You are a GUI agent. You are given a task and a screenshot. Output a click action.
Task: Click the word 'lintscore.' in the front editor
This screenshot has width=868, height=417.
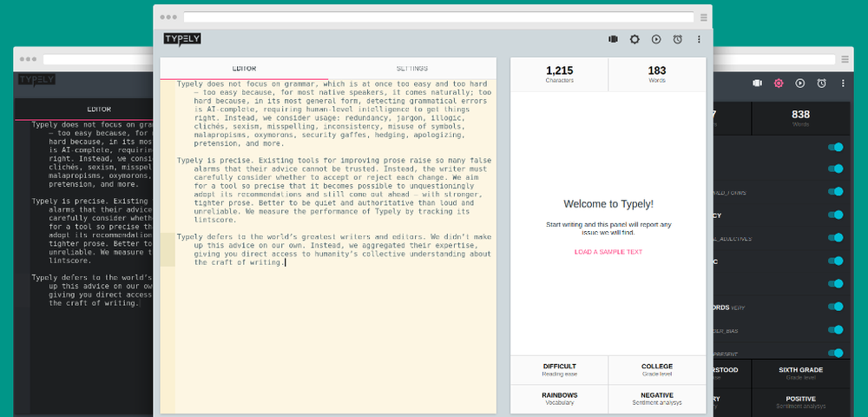tap(215, 220)
